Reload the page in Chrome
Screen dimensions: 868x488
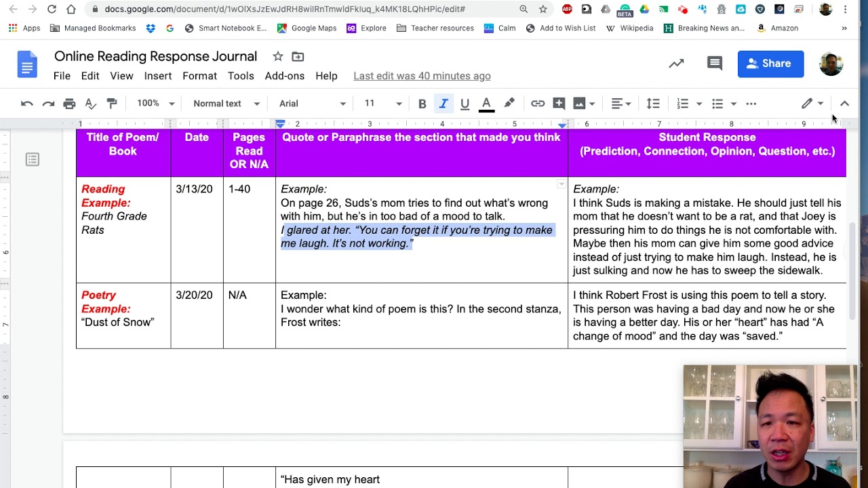tap(52, 9)
